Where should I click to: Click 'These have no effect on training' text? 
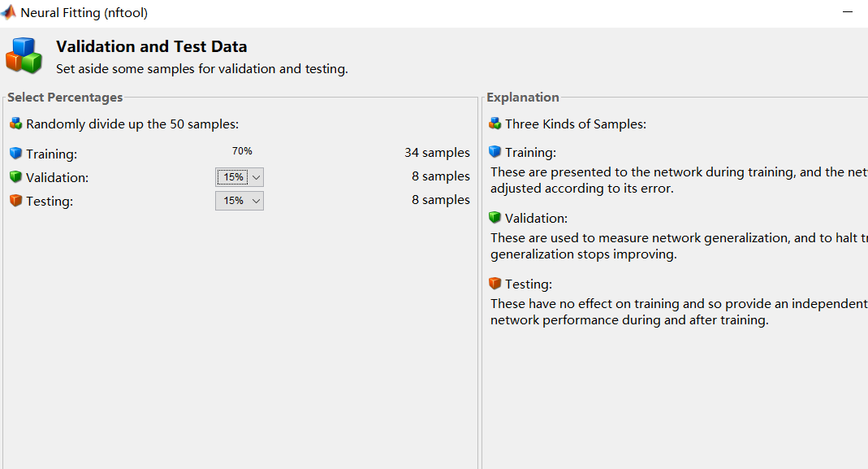(x=679, y=304)
